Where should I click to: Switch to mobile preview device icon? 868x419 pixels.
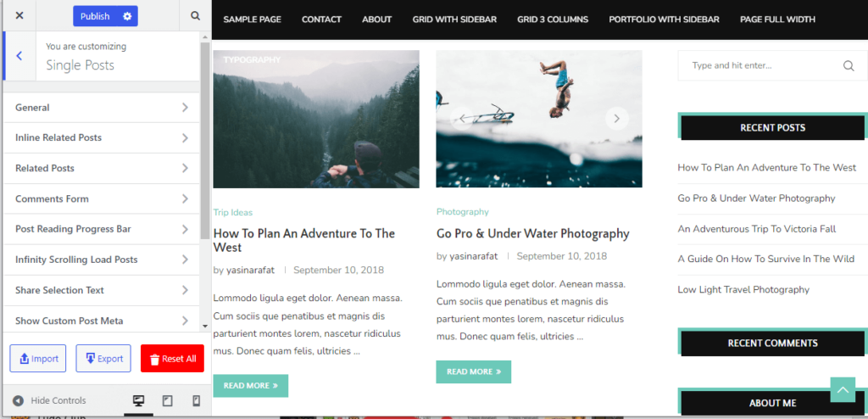pos(196,400)
